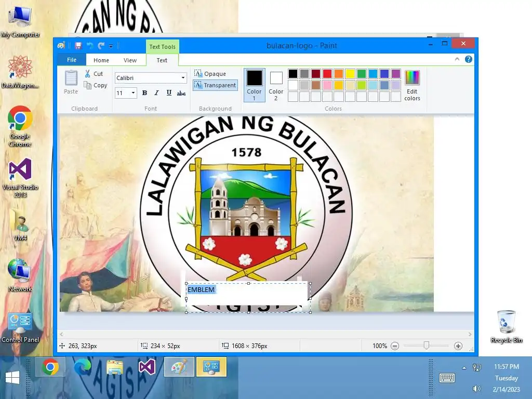
Task: Show hidden tray icons arrow
Action: pyautogui.click(x=464, y=367)
